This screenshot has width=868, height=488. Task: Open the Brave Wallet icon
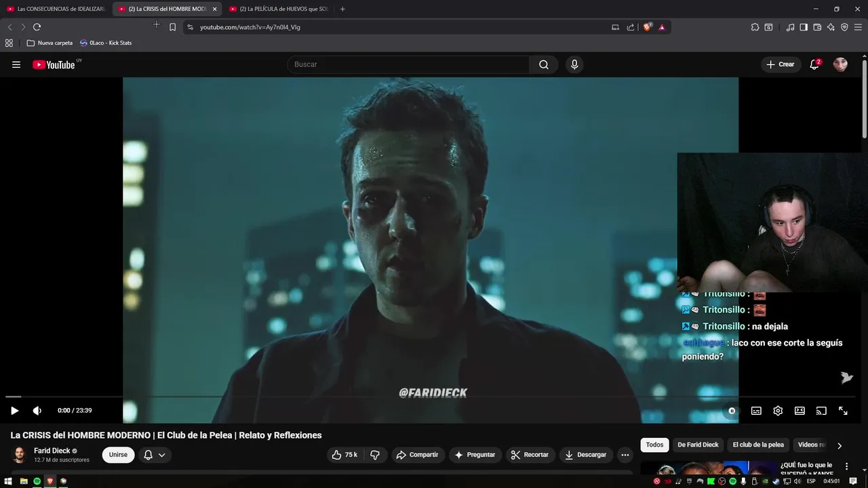817,27
